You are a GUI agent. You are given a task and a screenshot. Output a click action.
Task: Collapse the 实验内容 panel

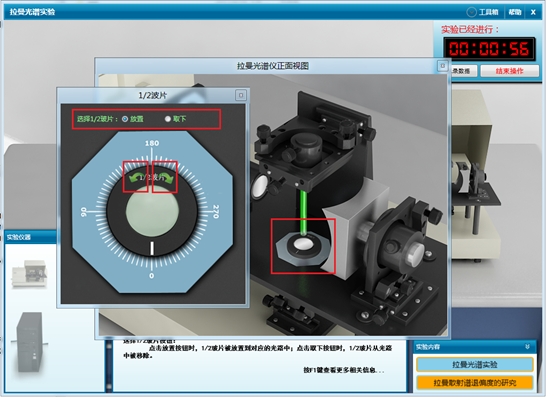tap(527, 347)
